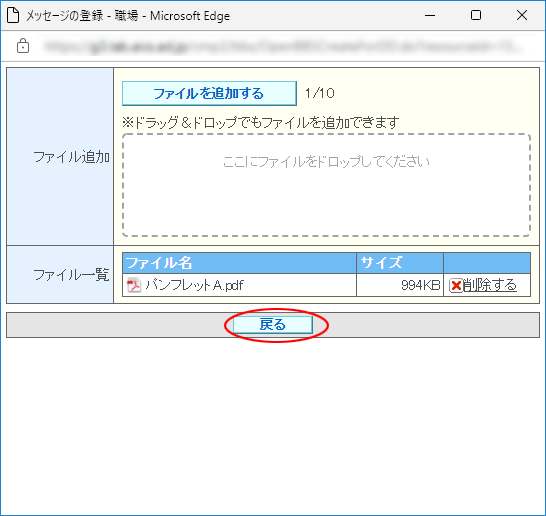Click the ファイル追加 row label
The image size is (546, 516).
point(71,157)
